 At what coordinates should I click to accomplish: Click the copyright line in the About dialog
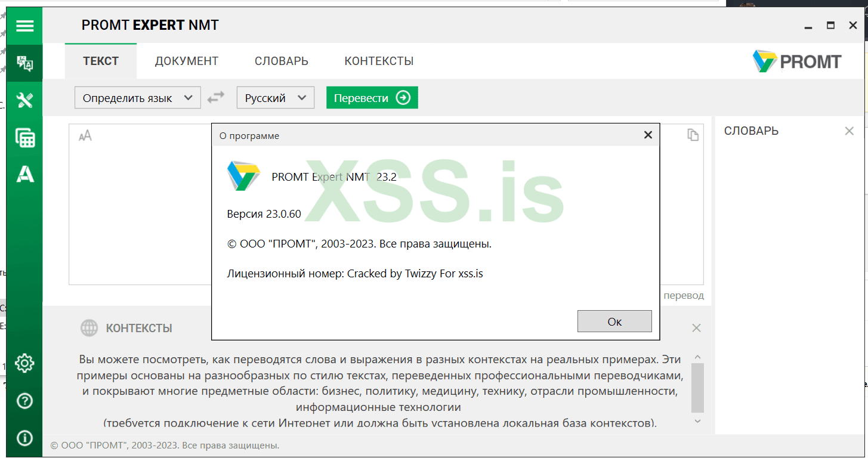pyautogui.click(x=359, y=244)
